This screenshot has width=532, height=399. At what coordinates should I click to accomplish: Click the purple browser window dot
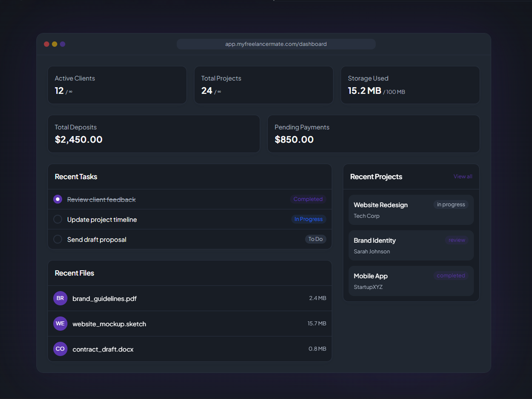pyautogui.click(x=62, y=44)
